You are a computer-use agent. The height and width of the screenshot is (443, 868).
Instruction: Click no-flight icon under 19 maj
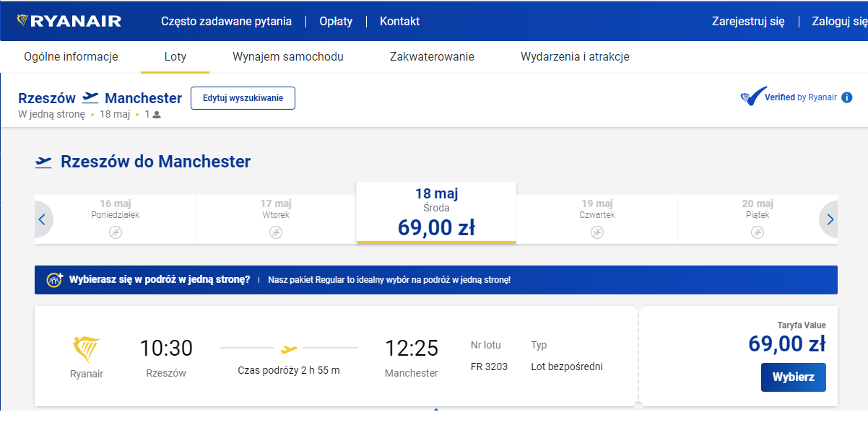[x=597, y=232]
